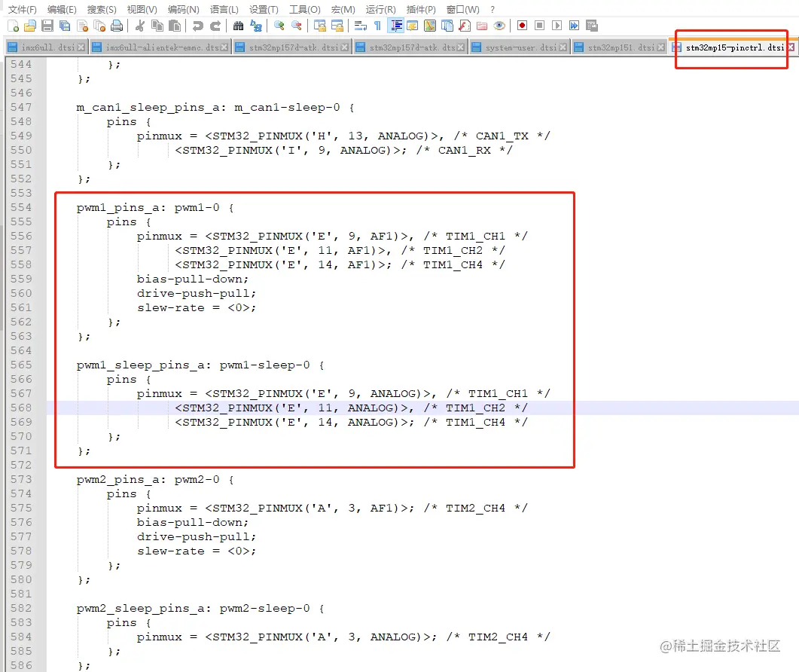This screenshot has width=799, height=672.
Task: Open the 搜索(S) menu
Action: [102, 9]
